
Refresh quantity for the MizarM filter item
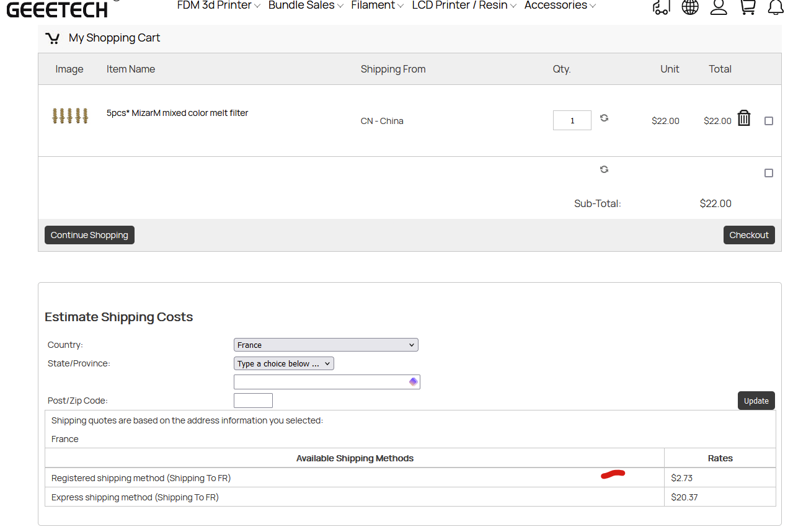(x=604, y=118)
